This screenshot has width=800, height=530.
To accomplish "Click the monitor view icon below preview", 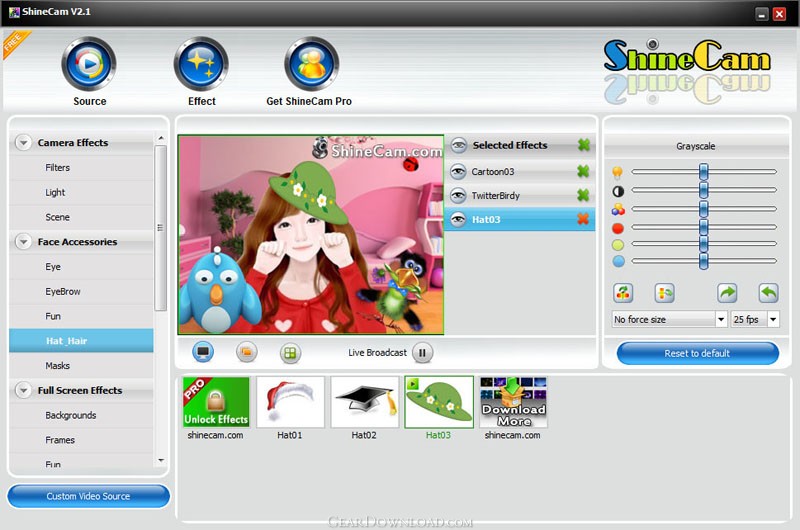I will click(203, 352).
